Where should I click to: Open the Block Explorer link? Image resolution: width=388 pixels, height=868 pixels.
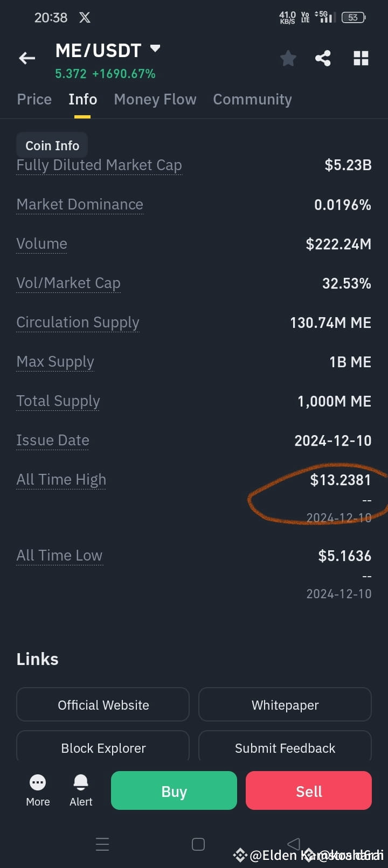[x=103, y=746]
